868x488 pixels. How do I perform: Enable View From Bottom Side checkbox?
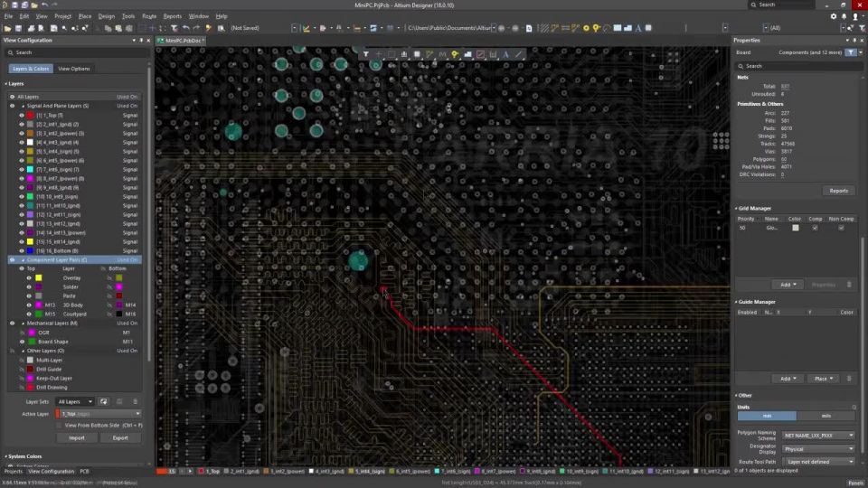click(x=59, y=426)
